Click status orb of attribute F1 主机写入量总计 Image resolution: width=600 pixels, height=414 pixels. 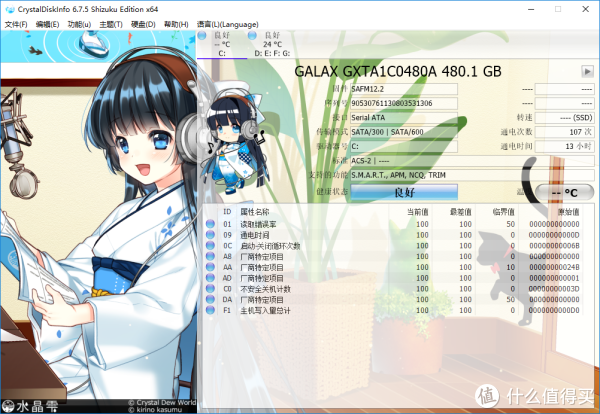pos(210,310)
